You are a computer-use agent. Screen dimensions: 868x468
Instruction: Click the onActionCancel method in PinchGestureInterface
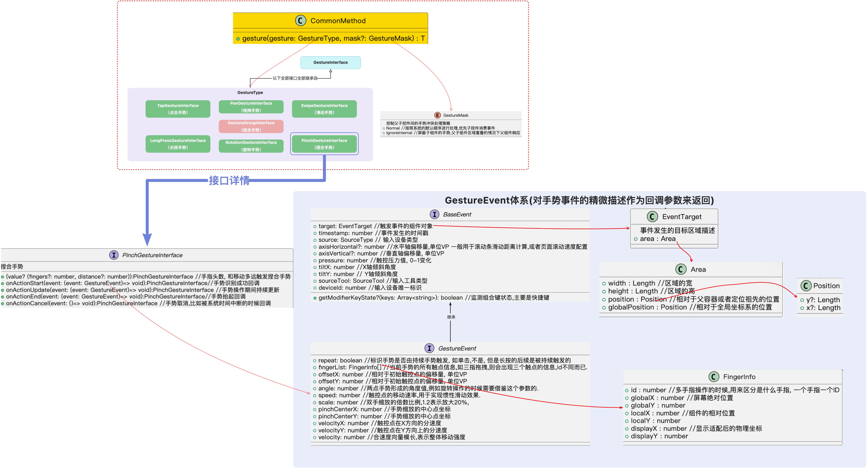pos(136,303)
